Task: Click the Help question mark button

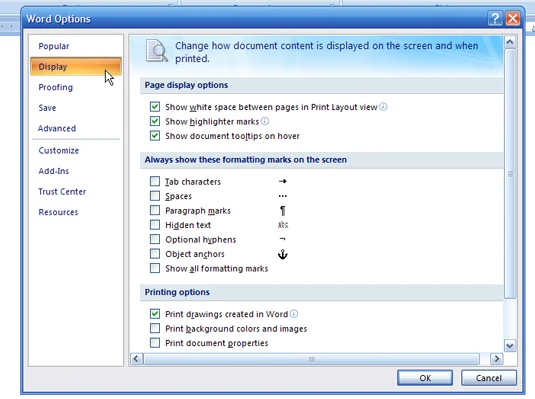Action: 495,18
